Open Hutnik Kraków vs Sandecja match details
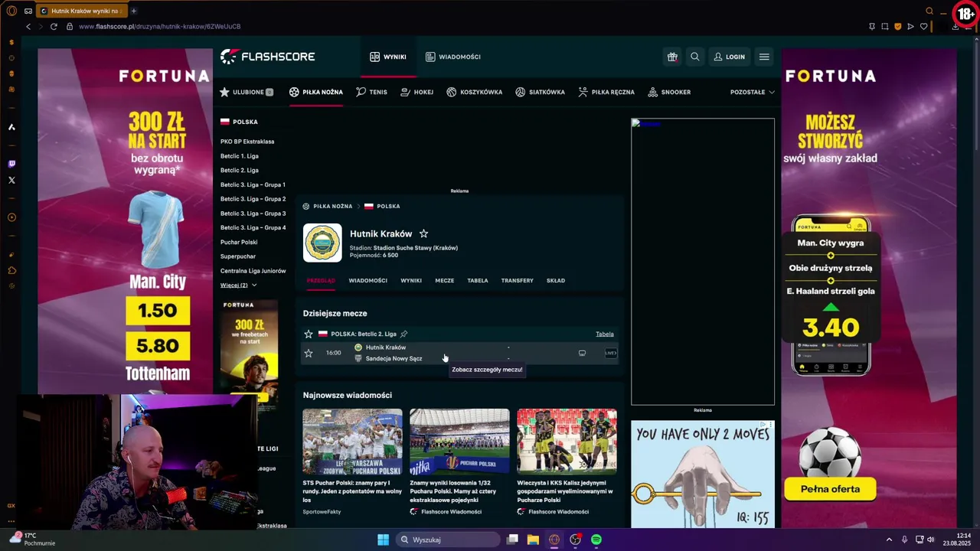The image size is (980, 551). (459, 353)
